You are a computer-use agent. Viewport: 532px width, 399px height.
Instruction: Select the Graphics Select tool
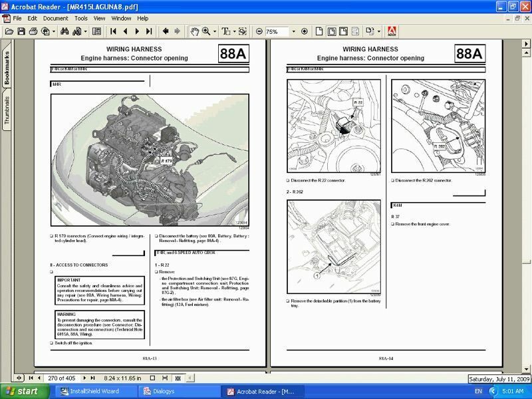click(x=243, y=31)
